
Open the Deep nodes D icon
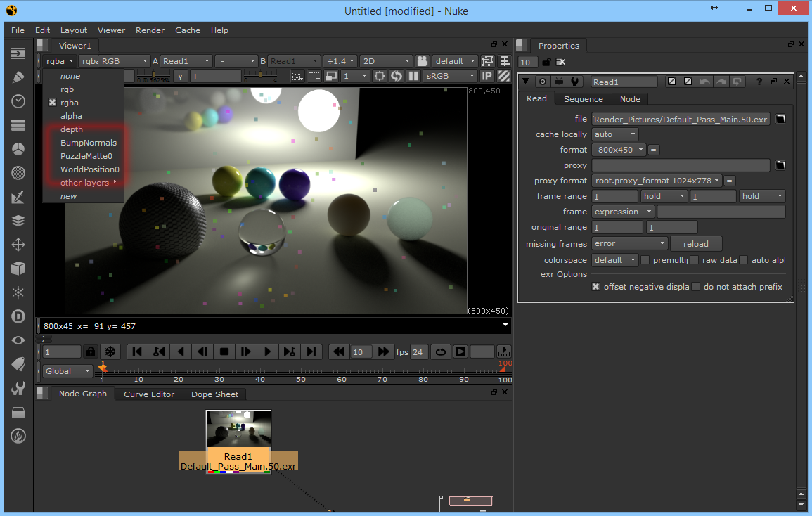18,316
